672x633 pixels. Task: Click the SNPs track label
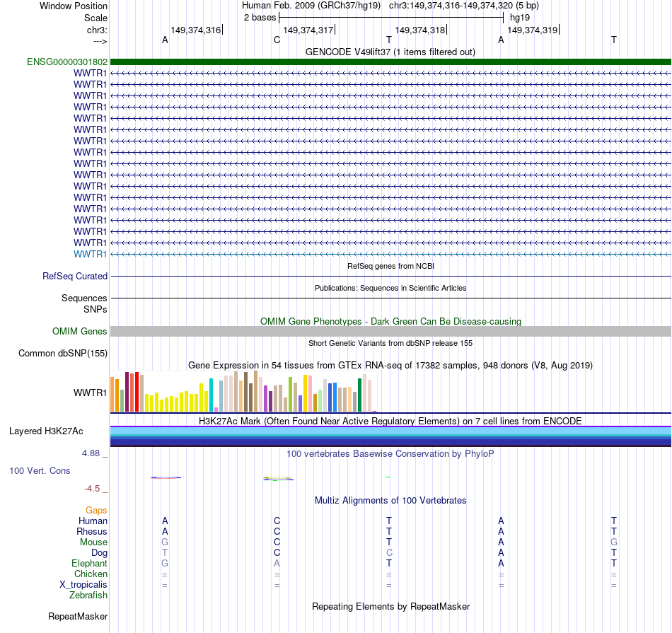(95, 309)
